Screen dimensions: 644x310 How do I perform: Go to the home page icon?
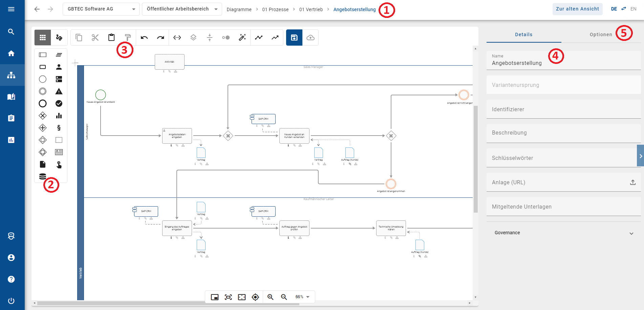(x=11, y=53)
